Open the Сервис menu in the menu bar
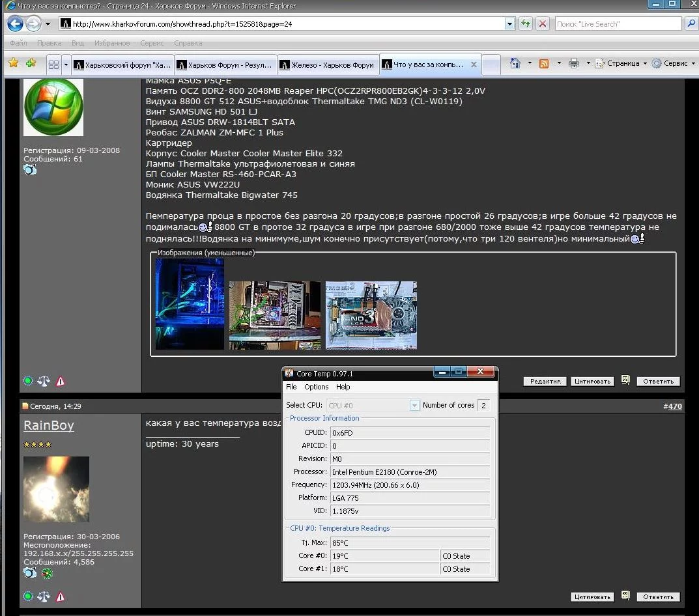The height and width of the screenshot is (616, 699). [152, 43]
